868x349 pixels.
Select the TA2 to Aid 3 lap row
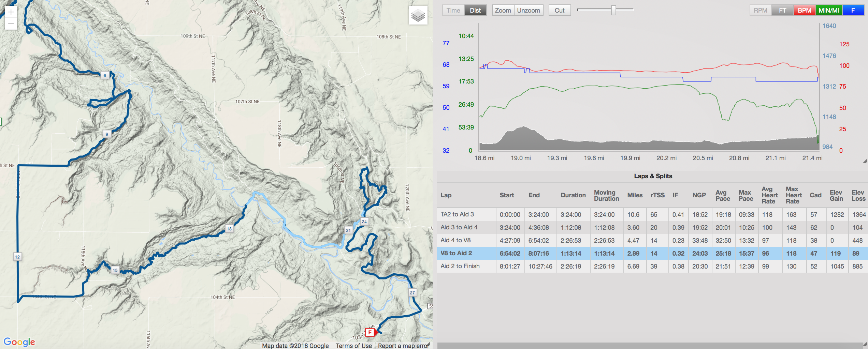click(x=652, y=214)
